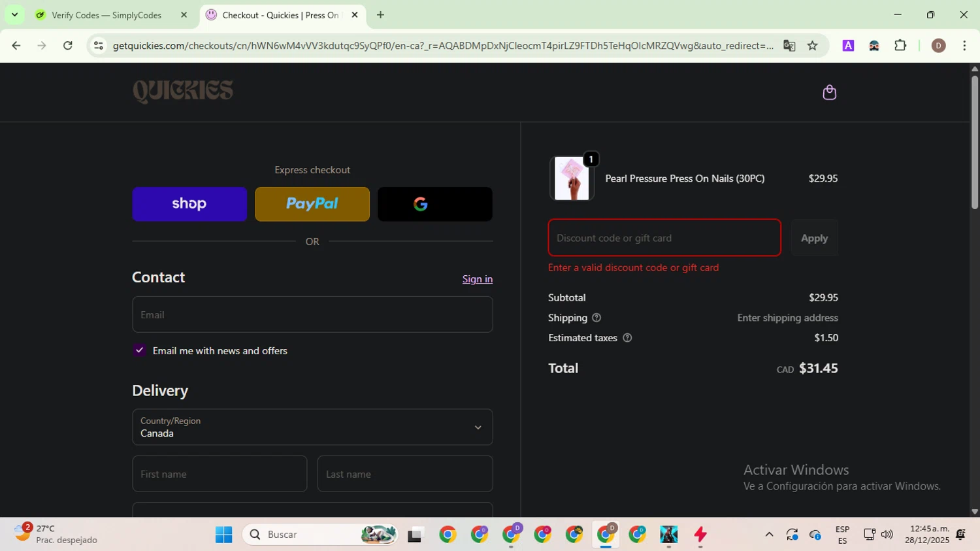Click the page vertical scrollbar
980x551 pixels.
point(974,144)
